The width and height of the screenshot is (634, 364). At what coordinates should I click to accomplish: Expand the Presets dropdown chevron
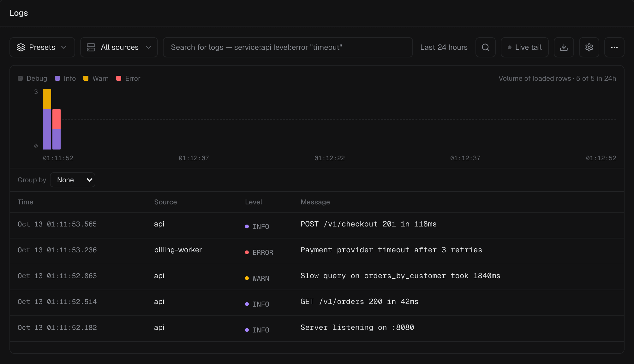[x=64, y=47]
